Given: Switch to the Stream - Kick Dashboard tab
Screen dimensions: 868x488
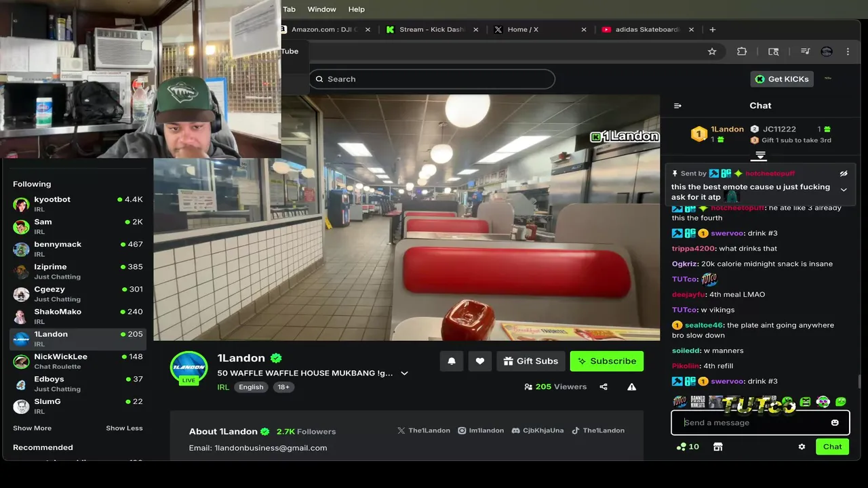Looking at the screenshot, I should click(431, 30).
